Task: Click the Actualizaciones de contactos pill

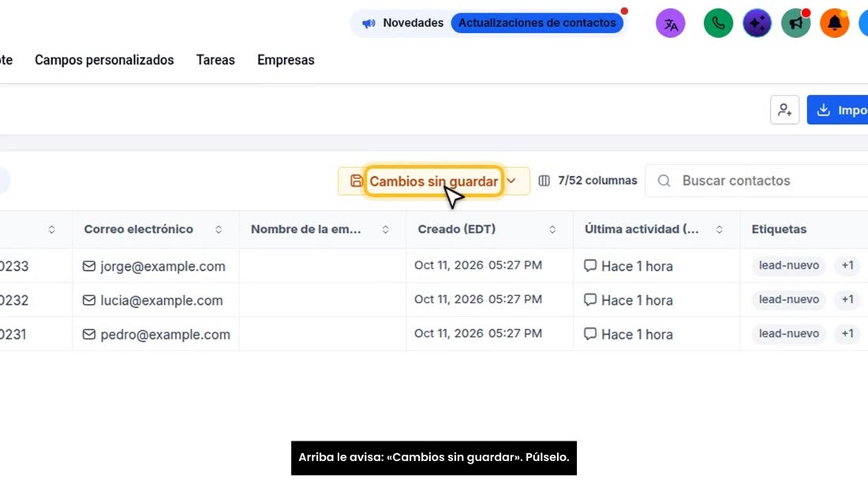Action: 537,23
